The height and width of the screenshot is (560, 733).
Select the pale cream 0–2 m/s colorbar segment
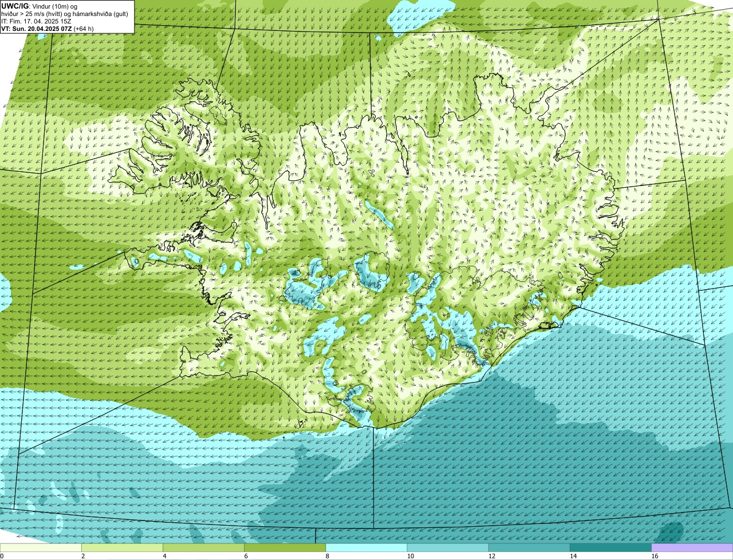(41, 548)
